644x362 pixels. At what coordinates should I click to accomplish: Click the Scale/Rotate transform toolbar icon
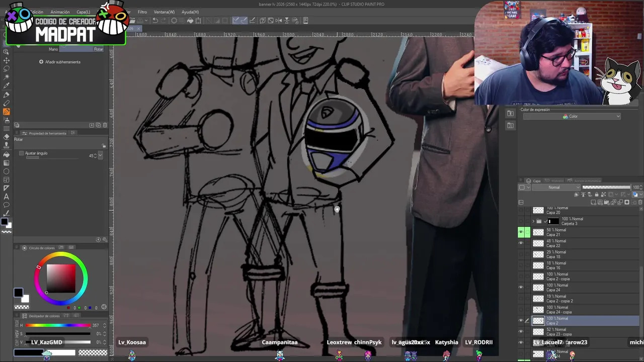coord(198,21)
